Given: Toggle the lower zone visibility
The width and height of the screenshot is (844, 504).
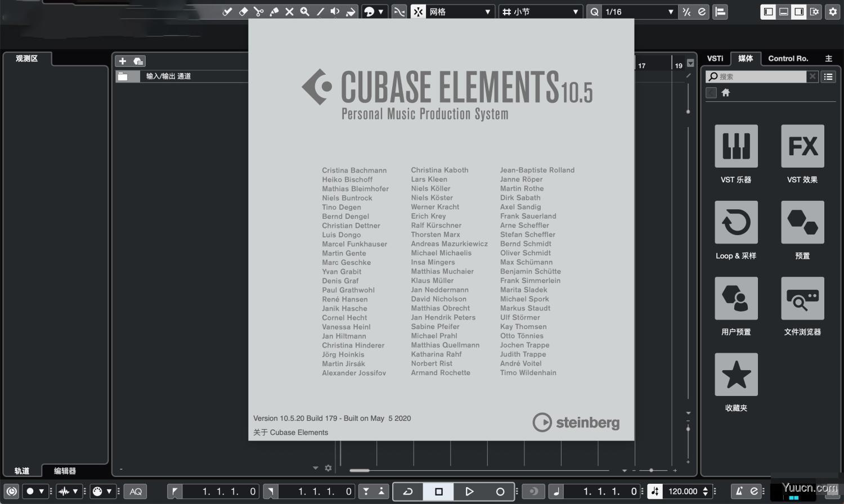Looking at the screenshot, I should (x=783, y=12).
